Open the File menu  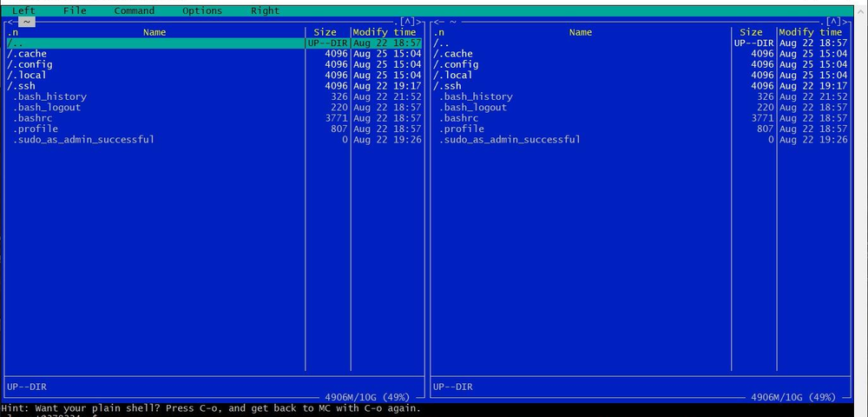(75, 10)
